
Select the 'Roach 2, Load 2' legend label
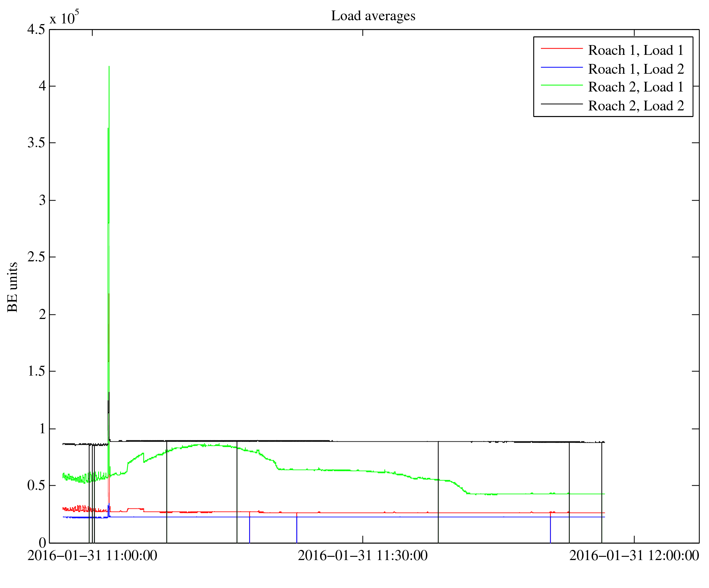point(636,106)
